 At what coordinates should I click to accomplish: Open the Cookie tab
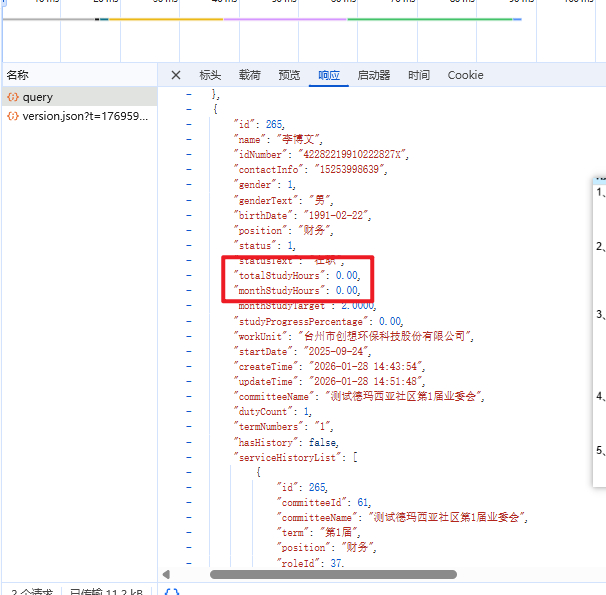(465, 75)
